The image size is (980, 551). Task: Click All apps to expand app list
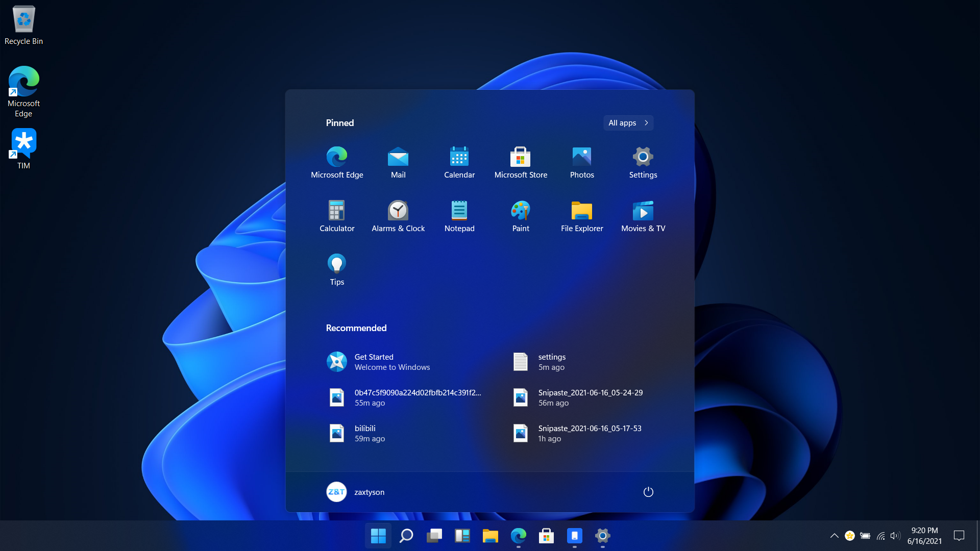click(x=628, y=122)
